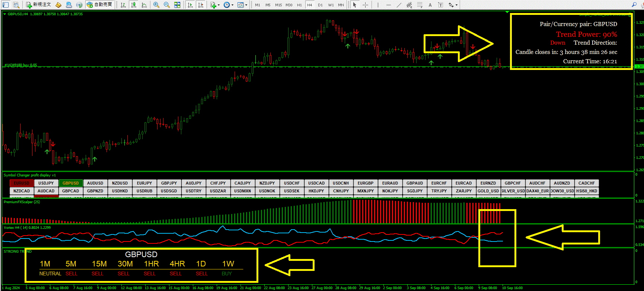Image resolution: width=644 pixels, height=291 pixels.
Task: Switch symbol to NOKJPY
Action: tap(390, 191)
